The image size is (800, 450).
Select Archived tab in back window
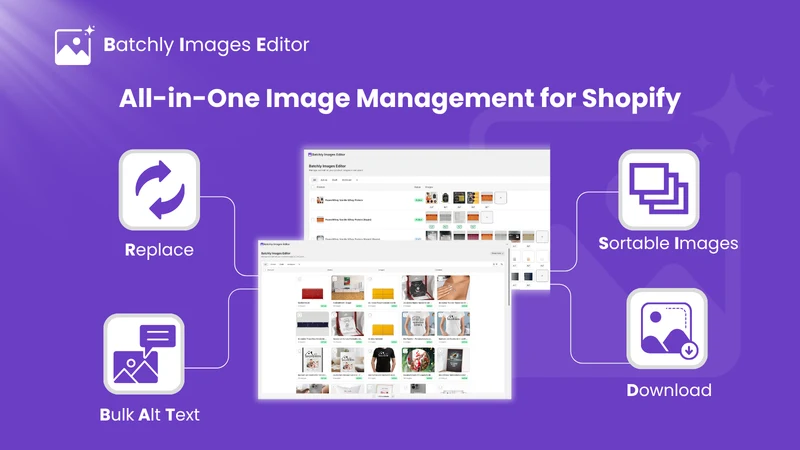[346, 180]
